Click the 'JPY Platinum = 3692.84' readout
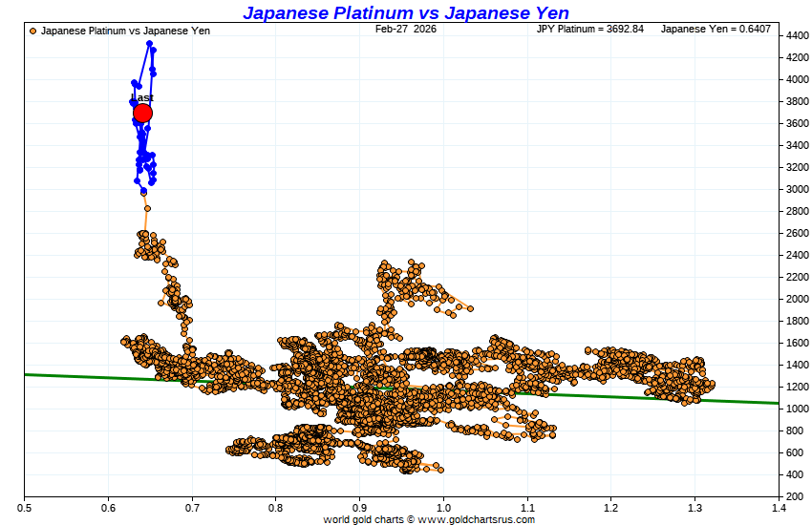The height and width of the screenshot is (525, 812). click(x=590, y=29)
